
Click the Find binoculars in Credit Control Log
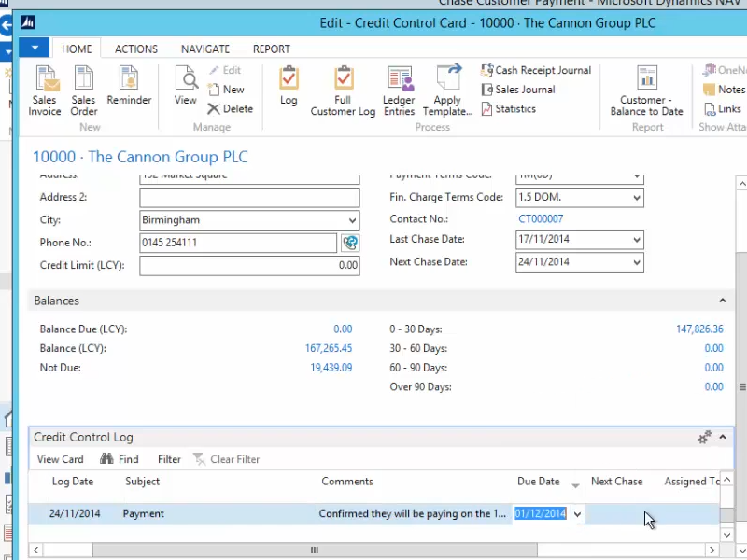[120, 459]
